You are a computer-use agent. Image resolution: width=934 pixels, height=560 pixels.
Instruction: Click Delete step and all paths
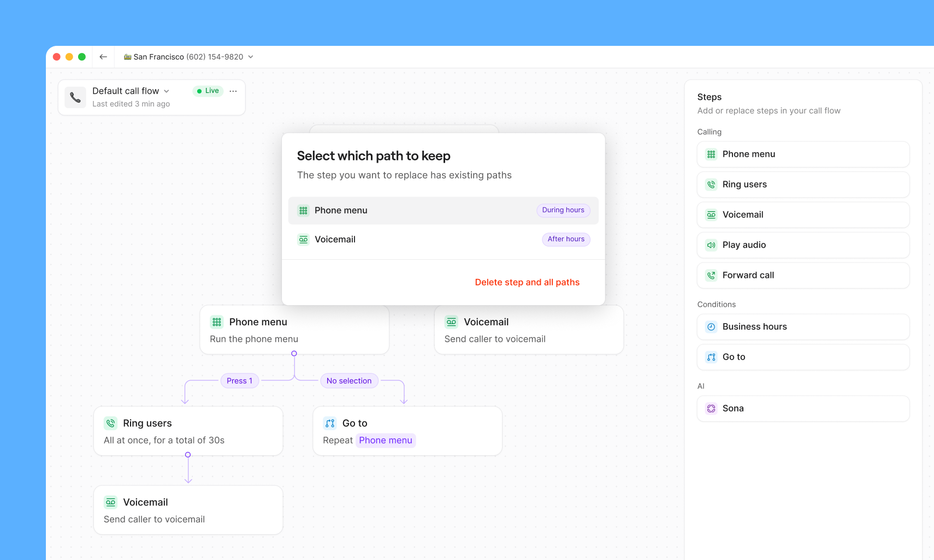[527, 282]
